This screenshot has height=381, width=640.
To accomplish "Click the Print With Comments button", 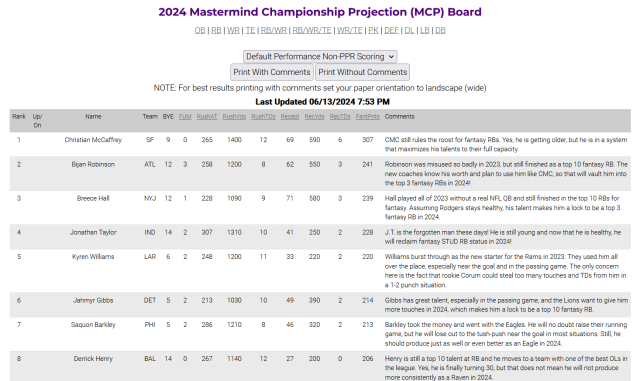I will [x=272, y=72].
